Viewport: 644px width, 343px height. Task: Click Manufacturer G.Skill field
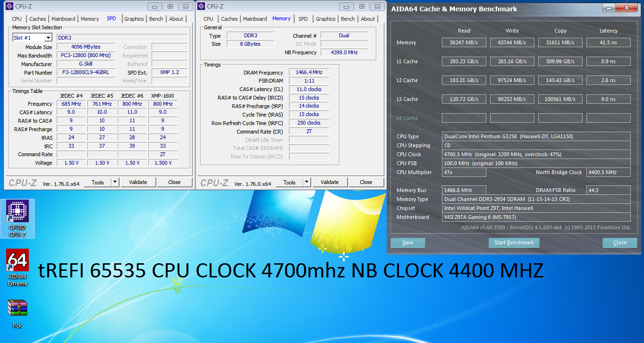(85, 64)
